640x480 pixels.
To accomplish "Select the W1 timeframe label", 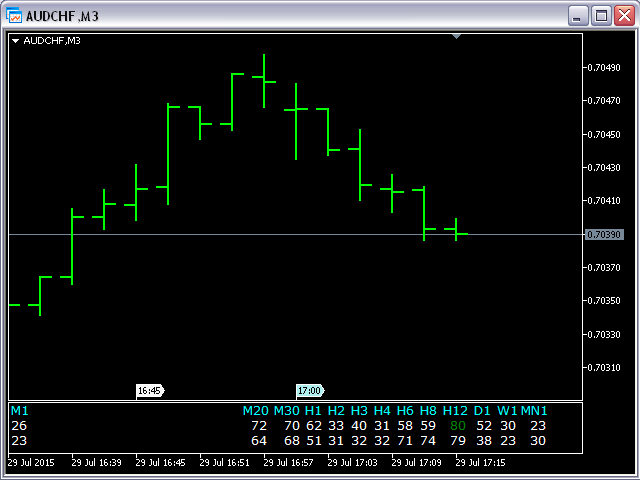I will pos(507,411).
